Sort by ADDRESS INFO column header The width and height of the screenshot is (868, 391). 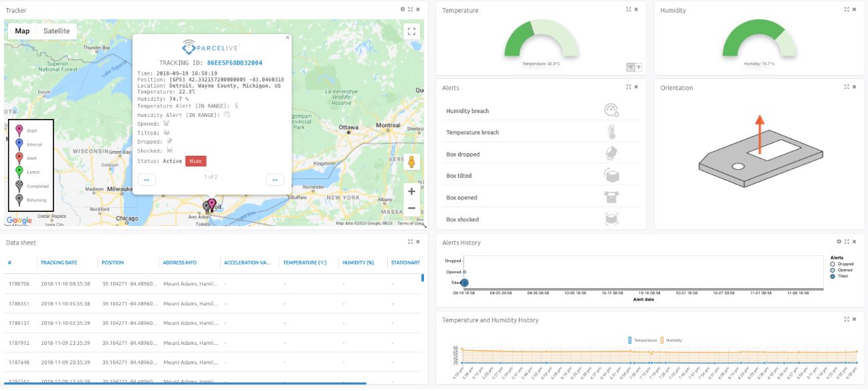pyautogui.click(x=179, y=263)
